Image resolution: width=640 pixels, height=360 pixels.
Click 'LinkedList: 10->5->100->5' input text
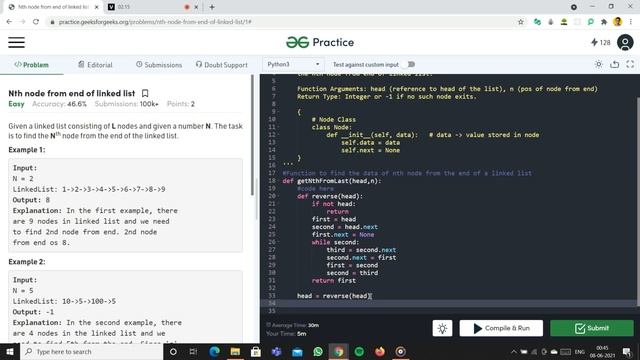point(64,301)
